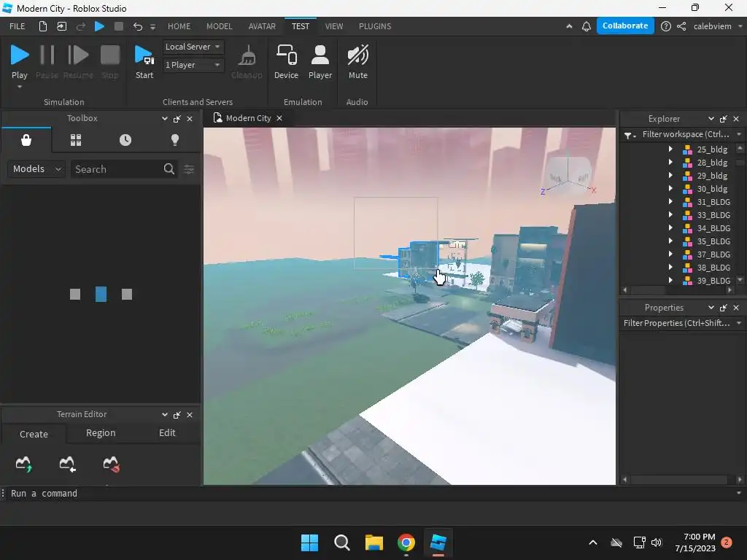Switch to the HOME ribbon tab

point(179,26)
